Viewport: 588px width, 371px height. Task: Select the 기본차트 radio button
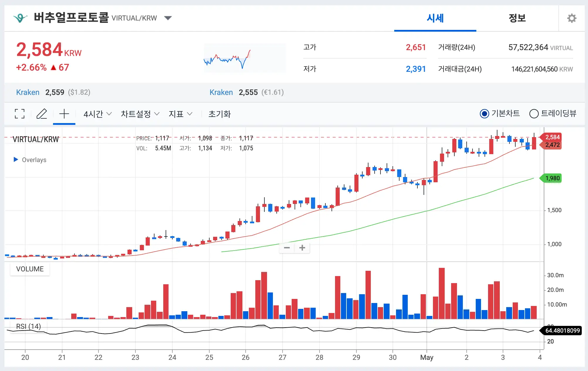pos(484,114)
